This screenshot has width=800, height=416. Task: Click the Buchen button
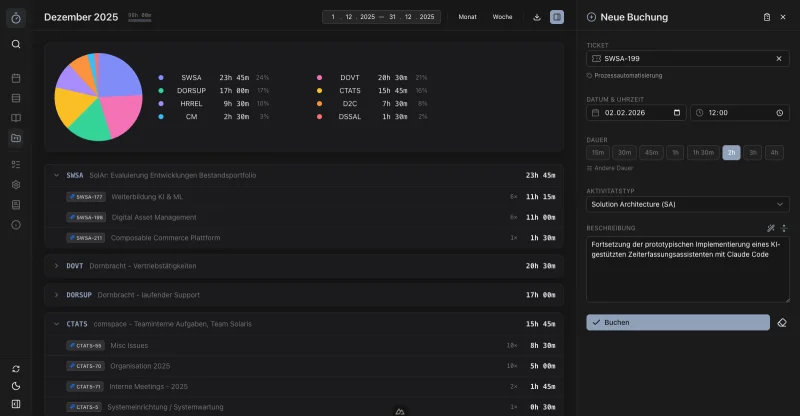pyautogui.click(x=678, y=323)
